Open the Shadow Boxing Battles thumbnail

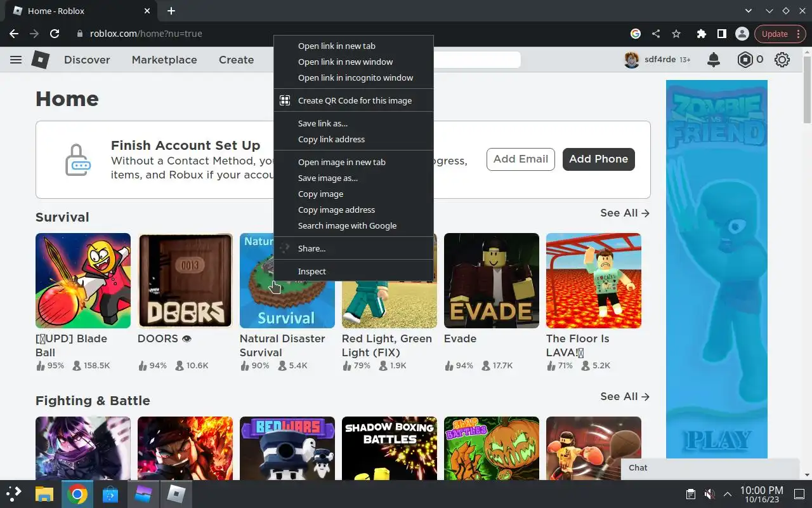click(x=390, y=448)
